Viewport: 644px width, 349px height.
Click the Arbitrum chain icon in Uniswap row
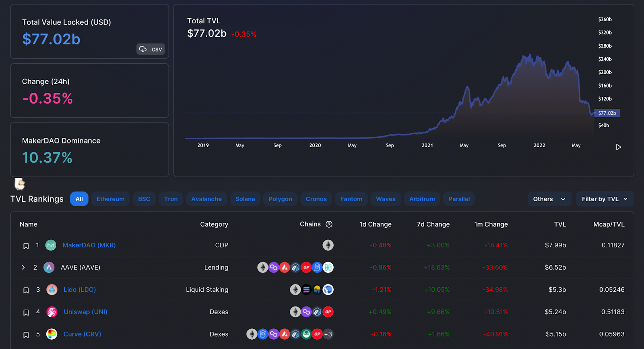point(317,312)
